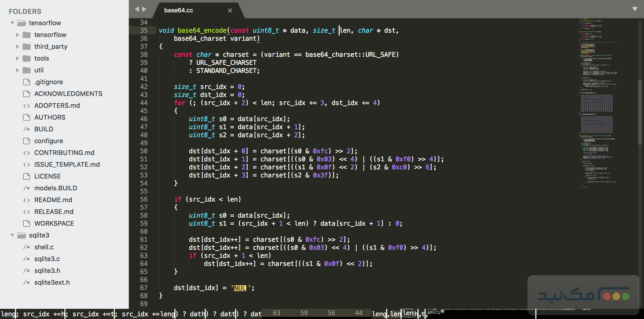Open the .gitignore file

(x=48, y=82)
